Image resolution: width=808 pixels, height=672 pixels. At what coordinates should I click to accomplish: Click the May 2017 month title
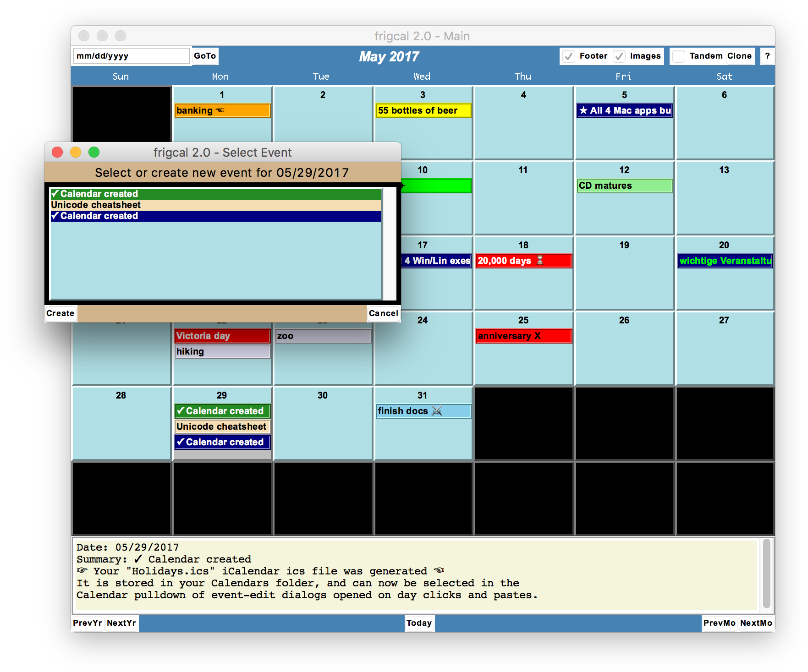pos(389,56)
